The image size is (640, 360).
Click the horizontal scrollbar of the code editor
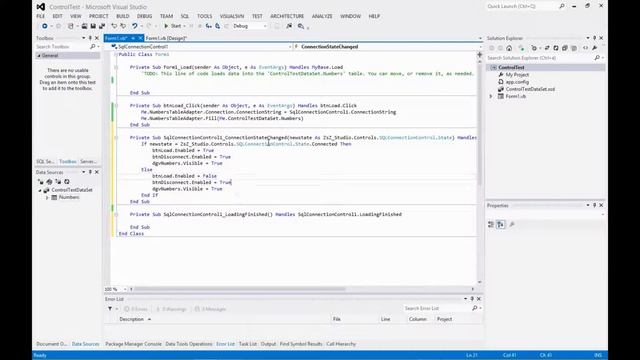[x=240, y=289]
